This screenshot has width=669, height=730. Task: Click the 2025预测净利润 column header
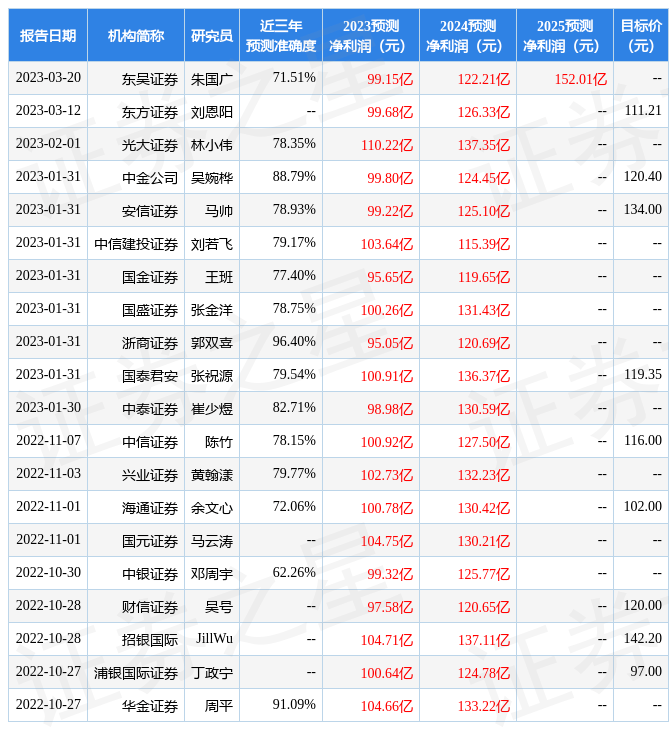click(x=564, y=36)
